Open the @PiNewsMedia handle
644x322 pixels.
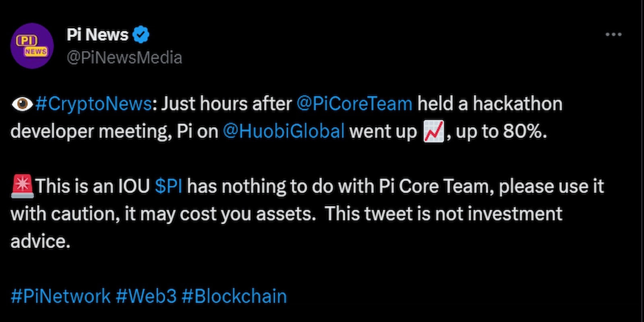click(x=124, y=58)
